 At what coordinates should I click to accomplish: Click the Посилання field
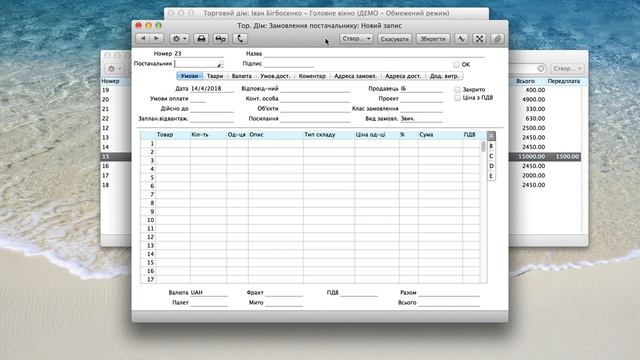coord(315,119)
